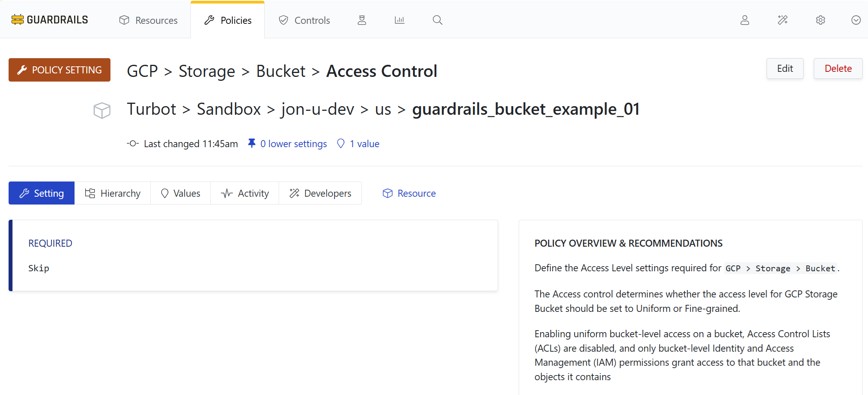Switch to the Values tab
This screenshot has width=868, height=395.
180,193
